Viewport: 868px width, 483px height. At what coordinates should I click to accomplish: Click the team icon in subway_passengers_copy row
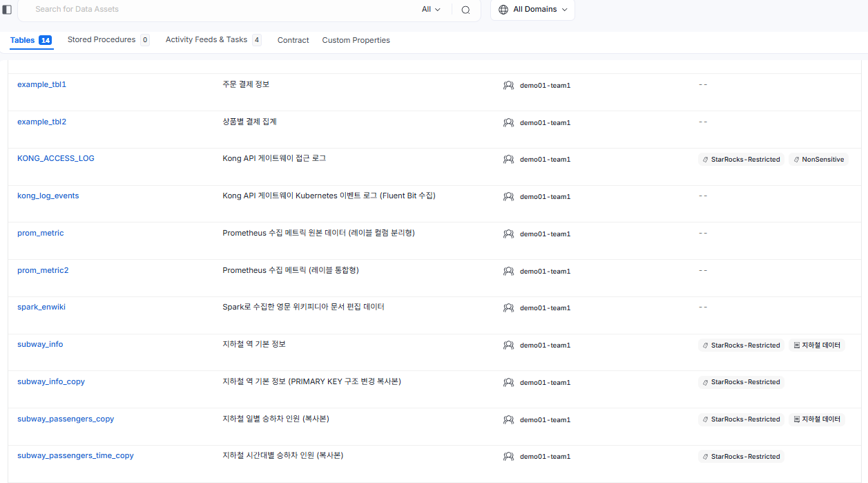tap(508, 420)
